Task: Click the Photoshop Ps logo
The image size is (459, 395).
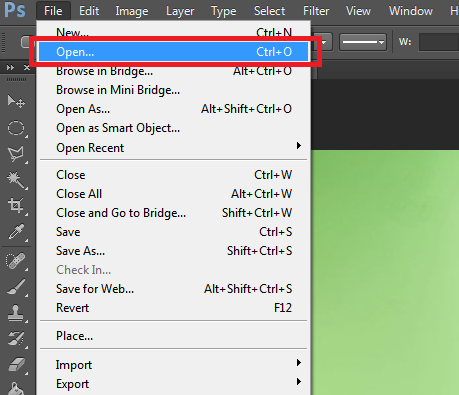Action: pos(15,10)
